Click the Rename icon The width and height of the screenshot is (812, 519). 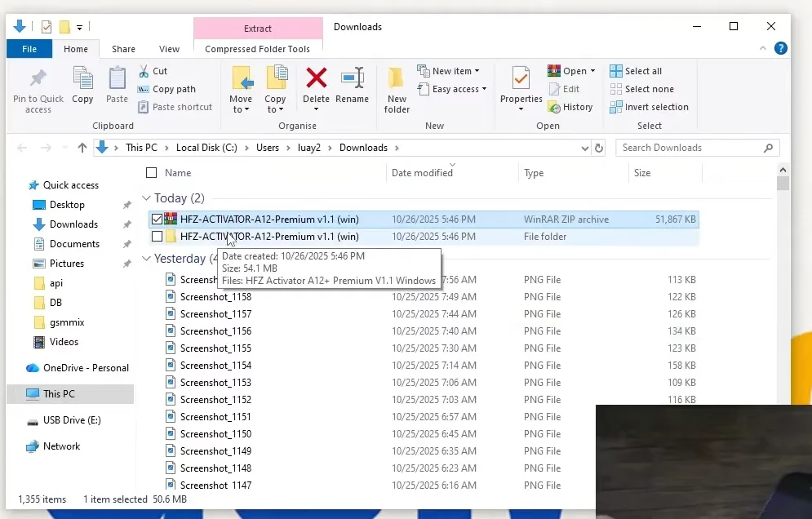[353, 78]
